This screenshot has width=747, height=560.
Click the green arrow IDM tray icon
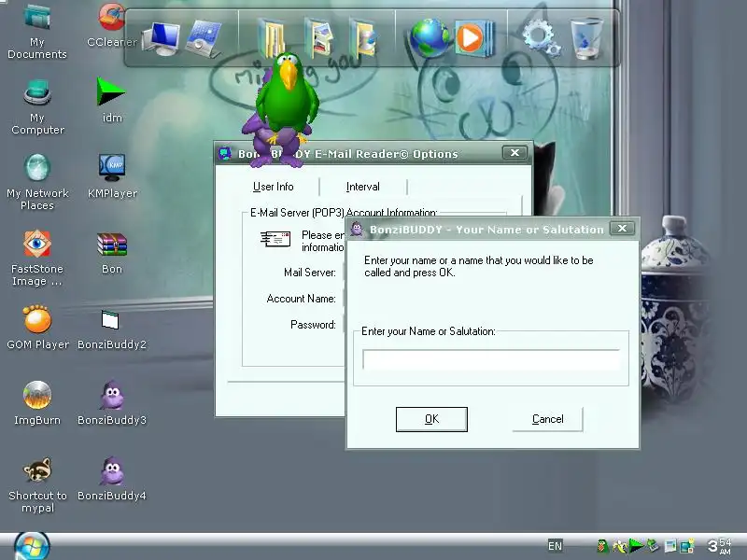click(x=636, y=546)
